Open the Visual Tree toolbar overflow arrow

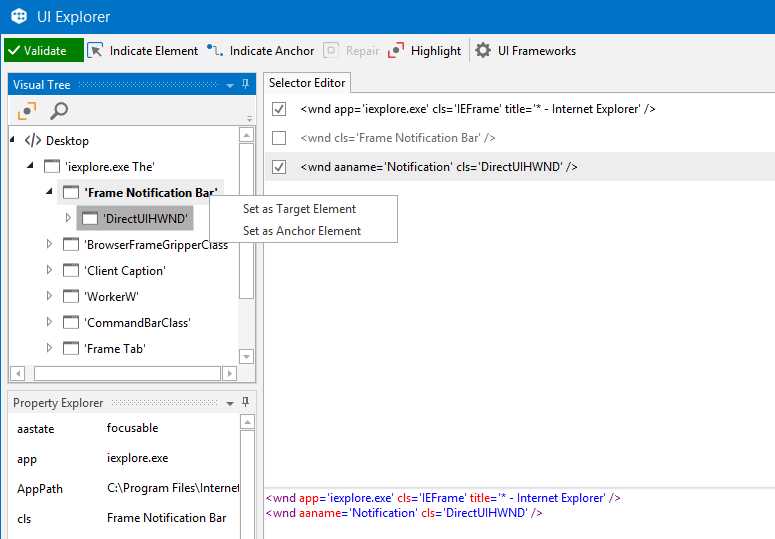[x=250, y=119]
